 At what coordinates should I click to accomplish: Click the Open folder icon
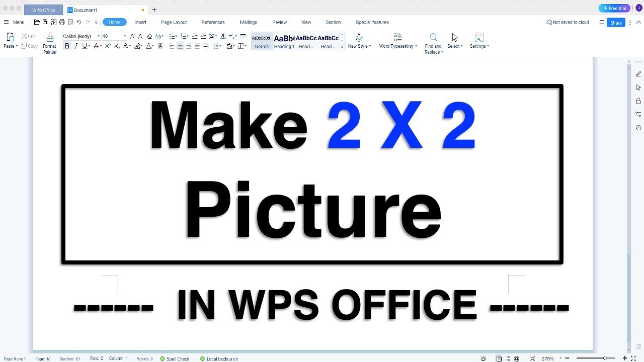point(37,22)
